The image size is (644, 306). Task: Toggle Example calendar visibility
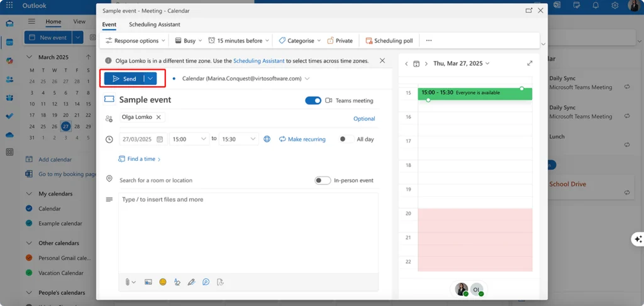[29, 223]
